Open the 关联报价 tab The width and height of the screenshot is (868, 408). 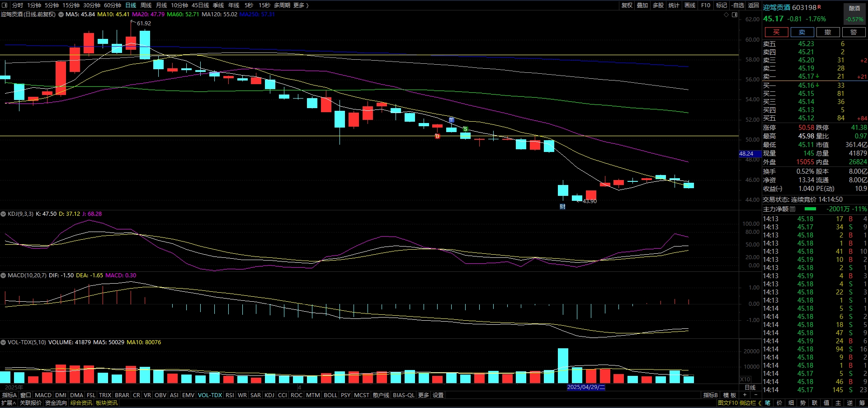(x=30, y=403)
